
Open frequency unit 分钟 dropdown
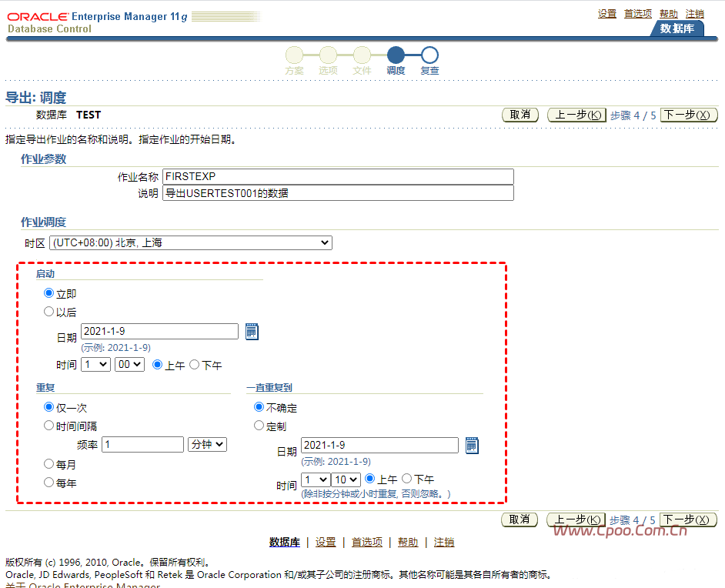coord(207,445)
